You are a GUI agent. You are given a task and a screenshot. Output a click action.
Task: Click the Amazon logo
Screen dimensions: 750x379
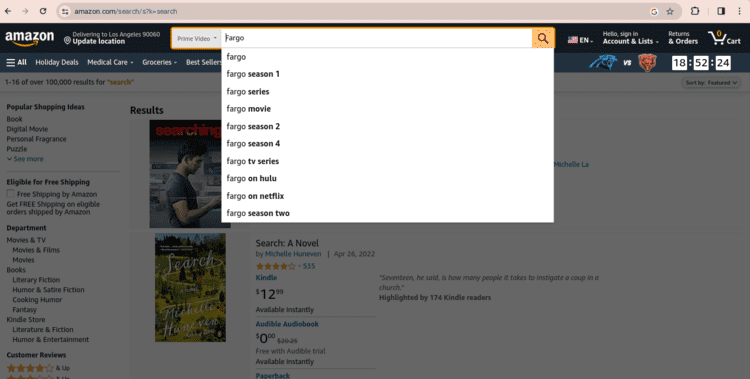click(30, 38)
